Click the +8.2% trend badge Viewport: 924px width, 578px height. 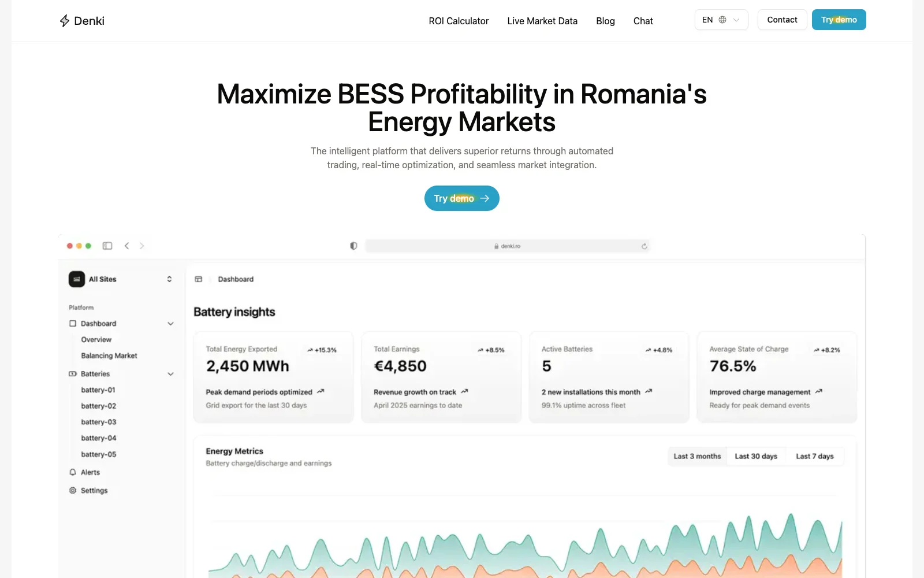point(827,350)
